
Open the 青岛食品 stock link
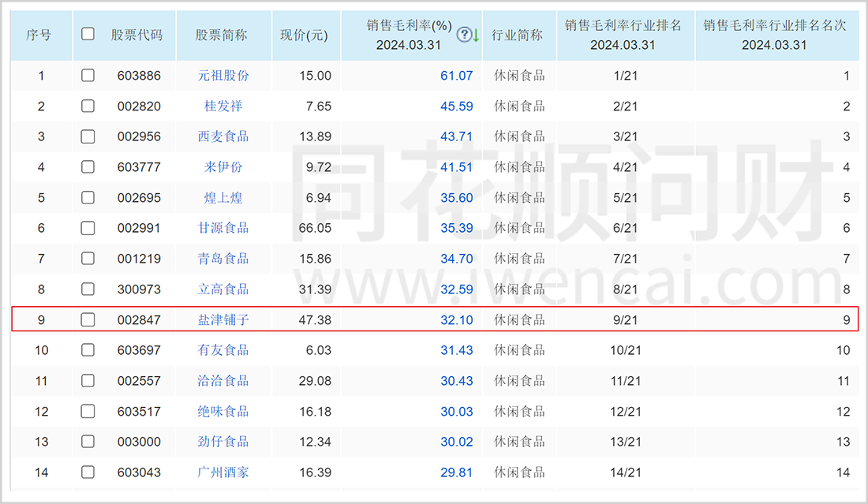tap(223, 259)
